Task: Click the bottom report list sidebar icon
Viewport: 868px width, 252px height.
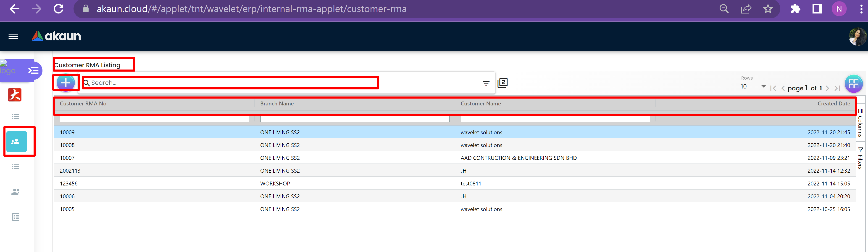Action: 16,217
